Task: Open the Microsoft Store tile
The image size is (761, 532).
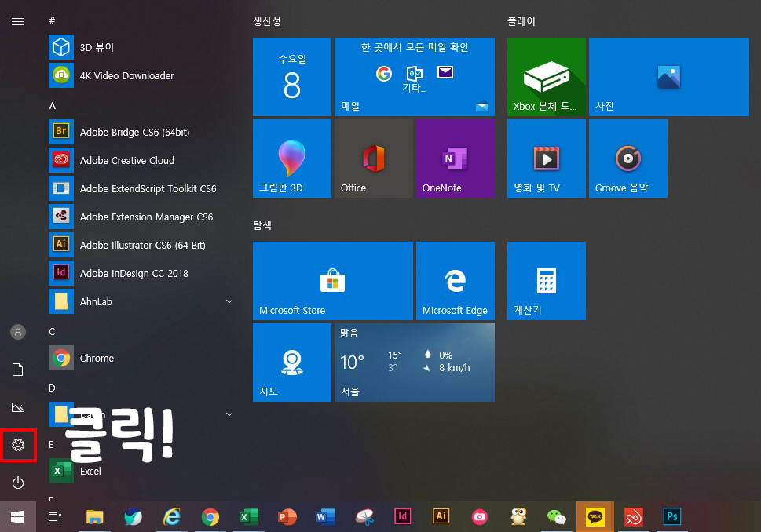Action: (333, 281)
